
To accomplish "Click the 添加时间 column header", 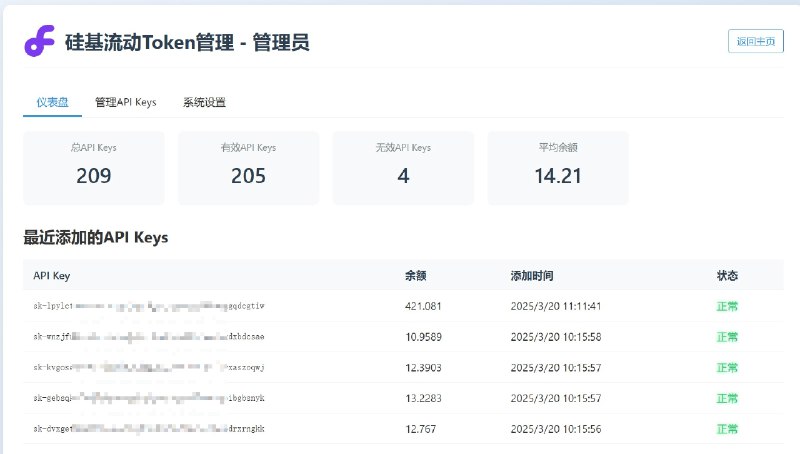I will pos(531,275).
